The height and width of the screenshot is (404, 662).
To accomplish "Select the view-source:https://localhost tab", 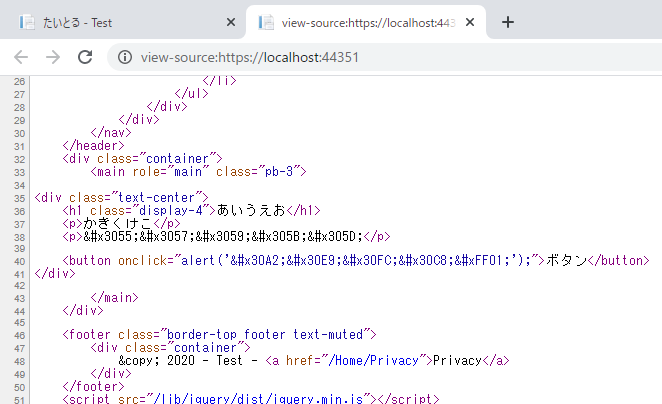I will pyautogui.click(x=366, y=22).
